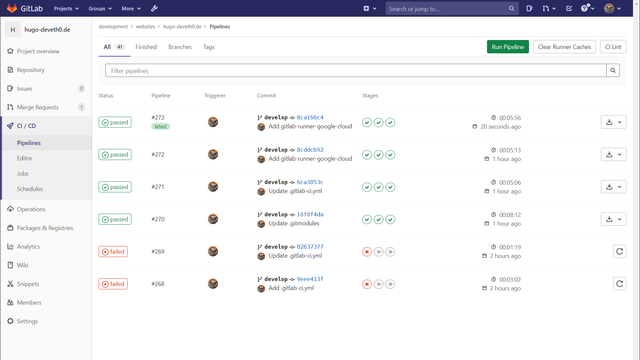Screen dimensions: 640x360
Task: Expand the More menu
Action: click(x=131, y=8)
